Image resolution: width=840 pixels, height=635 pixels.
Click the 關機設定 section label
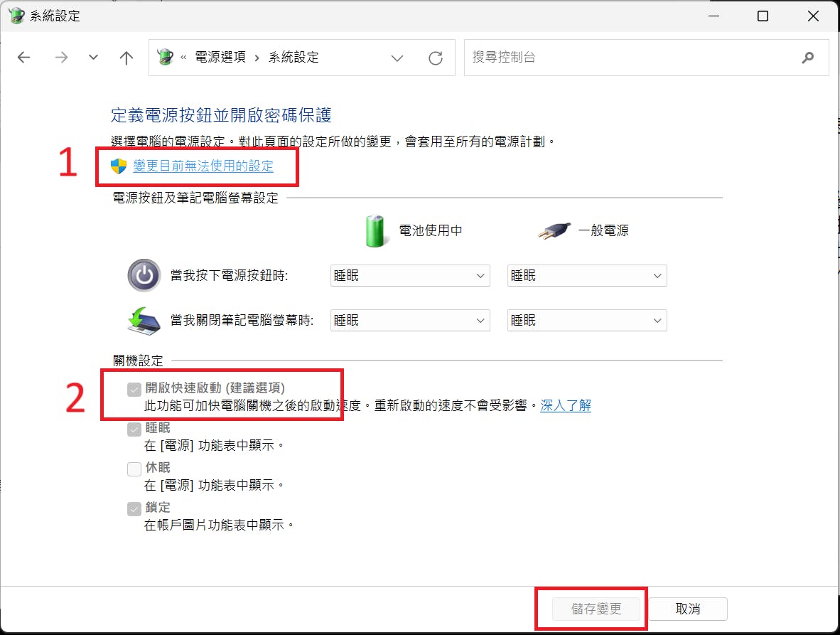click(138, 361)
